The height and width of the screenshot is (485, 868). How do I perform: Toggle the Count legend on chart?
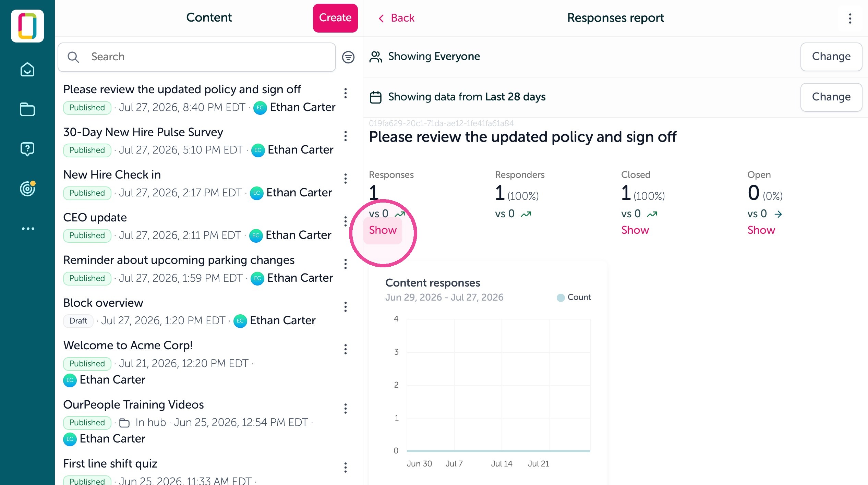(574, 297)
